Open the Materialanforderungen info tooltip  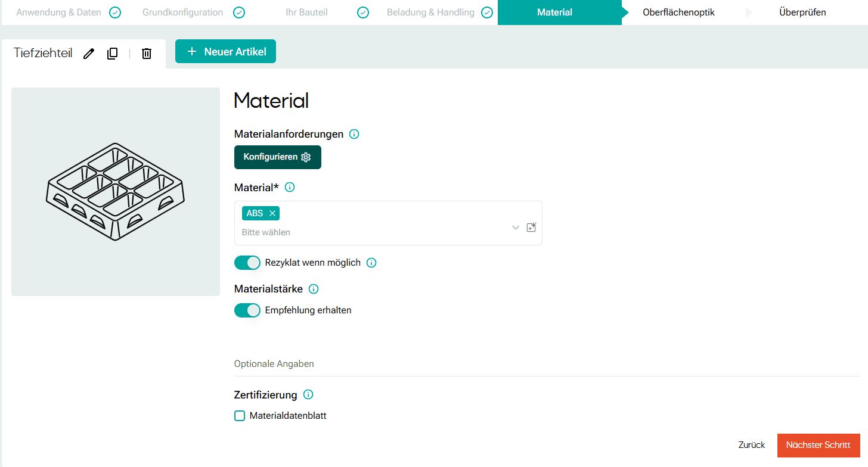coord(354,134)
